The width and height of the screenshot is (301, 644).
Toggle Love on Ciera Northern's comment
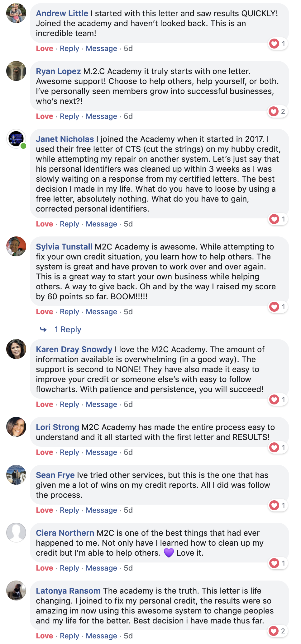(x=45, y=568)
